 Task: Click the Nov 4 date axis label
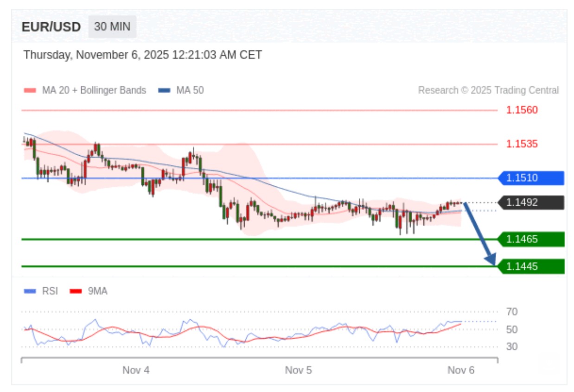pyautogui.click(x=136, y=370)
